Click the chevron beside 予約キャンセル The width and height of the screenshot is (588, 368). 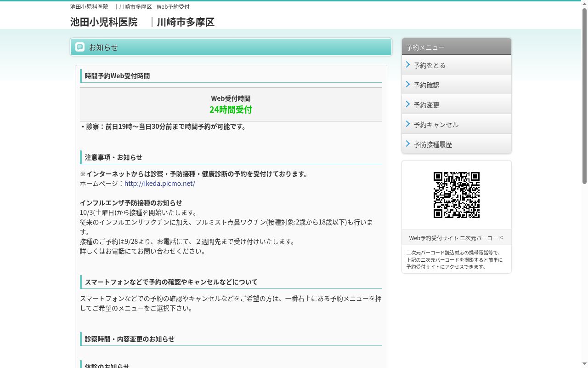pyautogui.click(x=408, y=124)
